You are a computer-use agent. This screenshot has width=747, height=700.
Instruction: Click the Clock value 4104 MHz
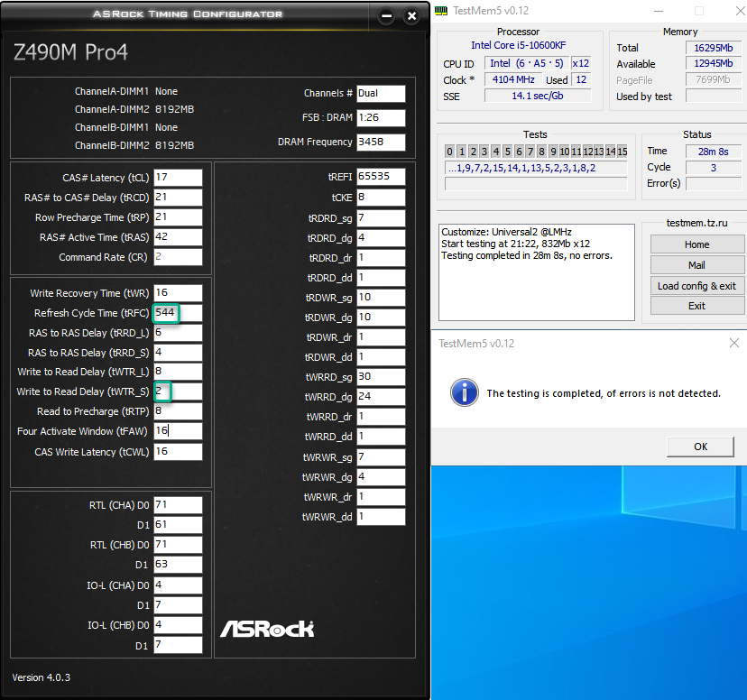[513, 79]
